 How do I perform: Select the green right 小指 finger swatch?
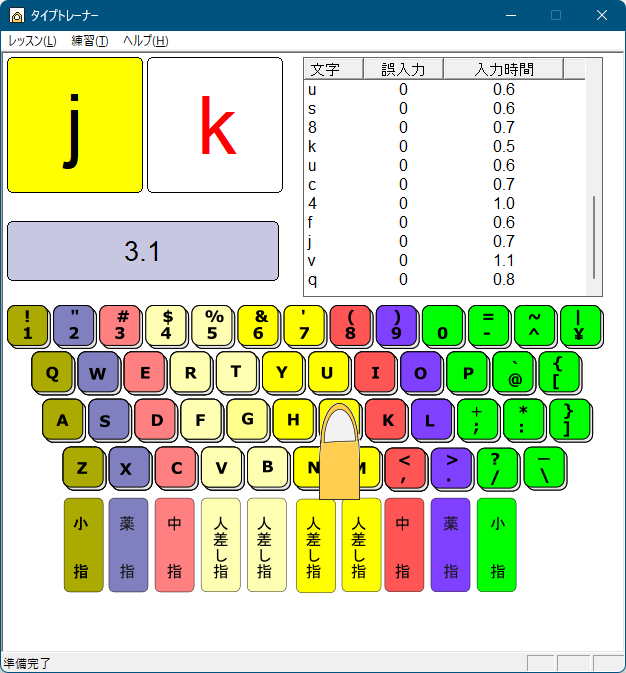pyautogui.click(x=496, y=545)
